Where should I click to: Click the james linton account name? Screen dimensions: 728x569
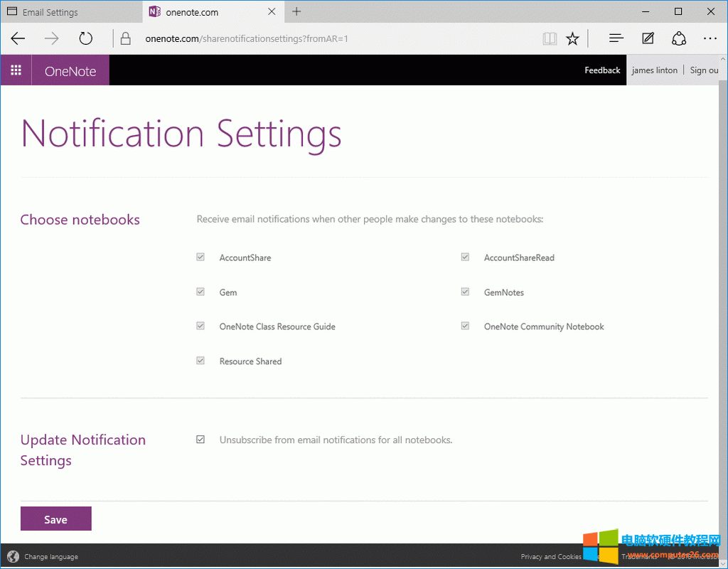(654, 70)
